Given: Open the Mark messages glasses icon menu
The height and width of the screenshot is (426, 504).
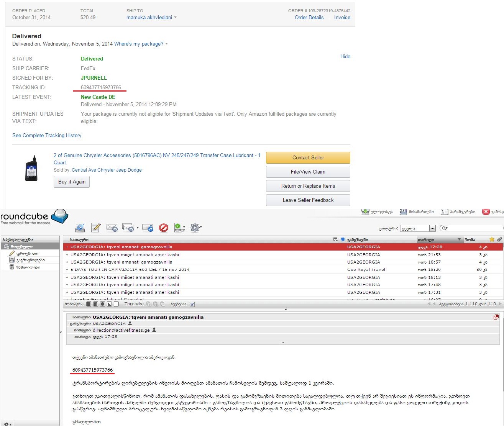Looking at the screenshot, I should (x=179, y=228).
